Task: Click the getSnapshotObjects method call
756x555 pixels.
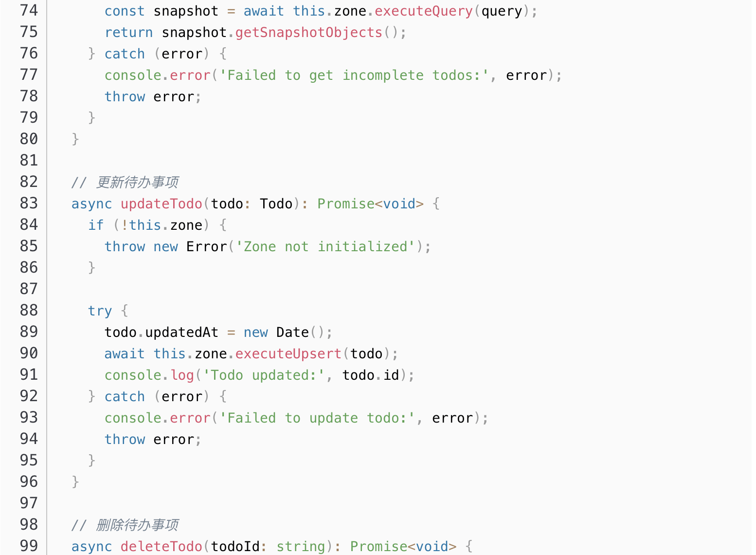Action: [x=308, y=32]
